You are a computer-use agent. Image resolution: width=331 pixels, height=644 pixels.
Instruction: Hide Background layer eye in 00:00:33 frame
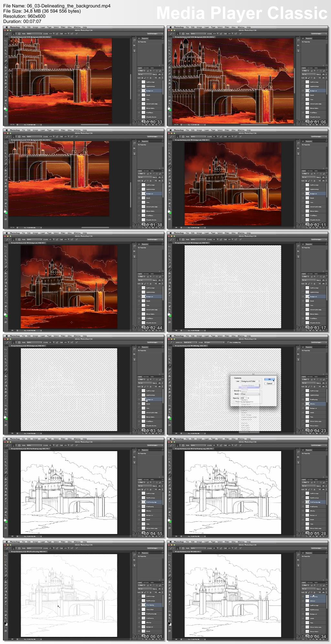coord(139,91)
